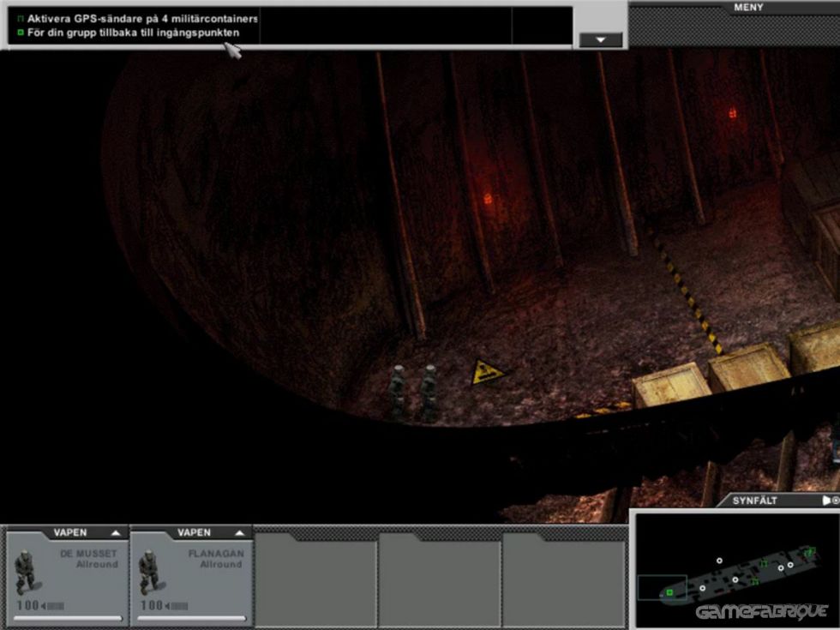Click the DE MUSSET name label
Image resolution: width=840 pixels, height=630 pixels.
pos(88,554)
